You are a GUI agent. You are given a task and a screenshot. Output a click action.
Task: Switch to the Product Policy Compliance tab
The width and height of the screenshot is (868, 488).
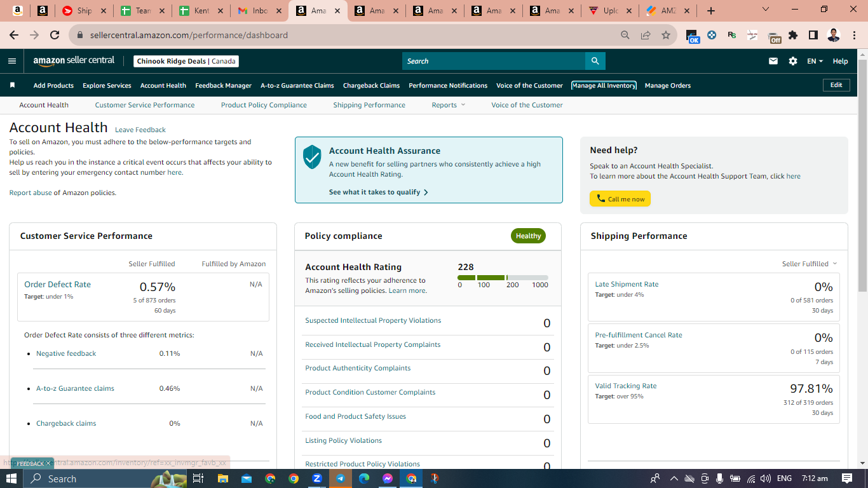264,105
